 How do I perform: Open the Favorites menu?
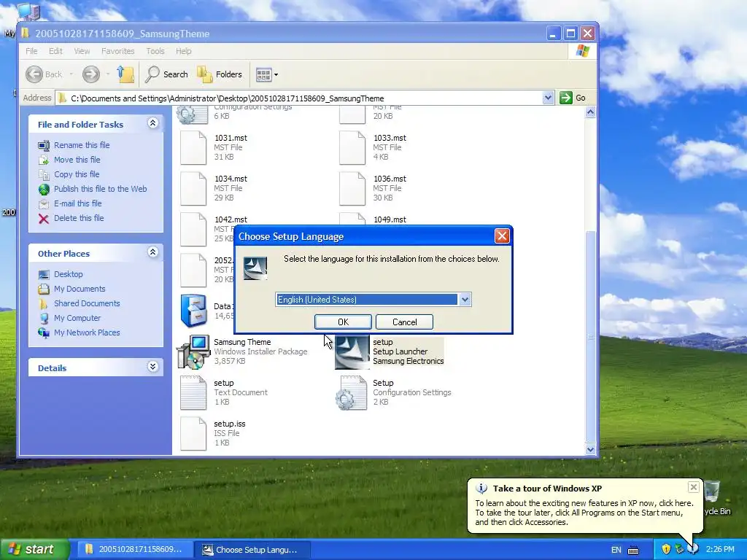pos(117,51)
